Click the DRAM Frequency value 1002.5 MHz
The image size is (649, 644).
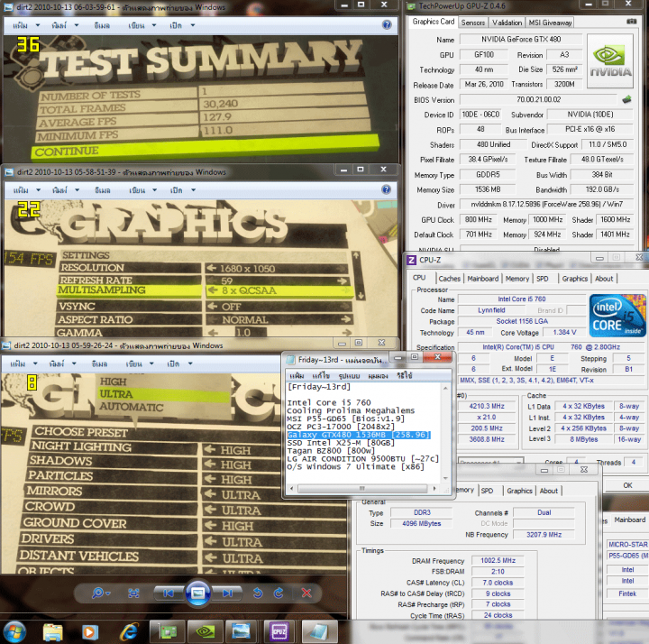coord(498,560)
